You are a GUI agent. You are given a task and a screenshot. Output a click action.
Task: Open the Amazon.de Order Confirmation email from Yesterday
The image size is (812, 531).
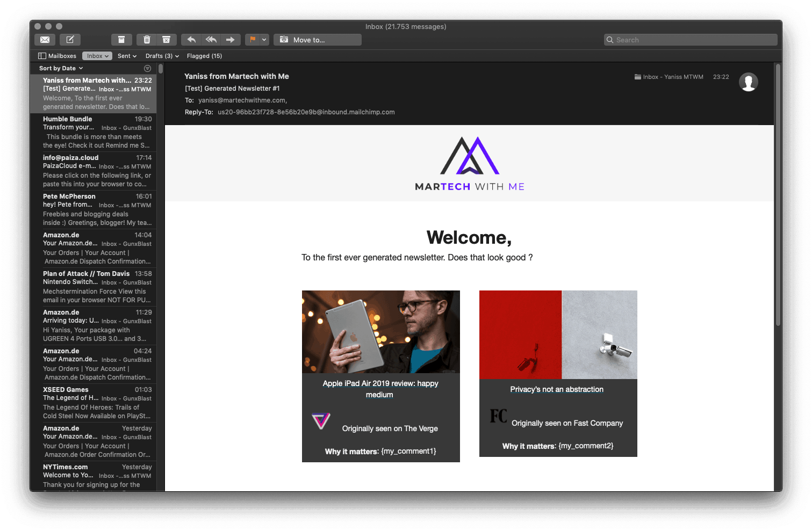pyautogui.click(x=94, y=441)
